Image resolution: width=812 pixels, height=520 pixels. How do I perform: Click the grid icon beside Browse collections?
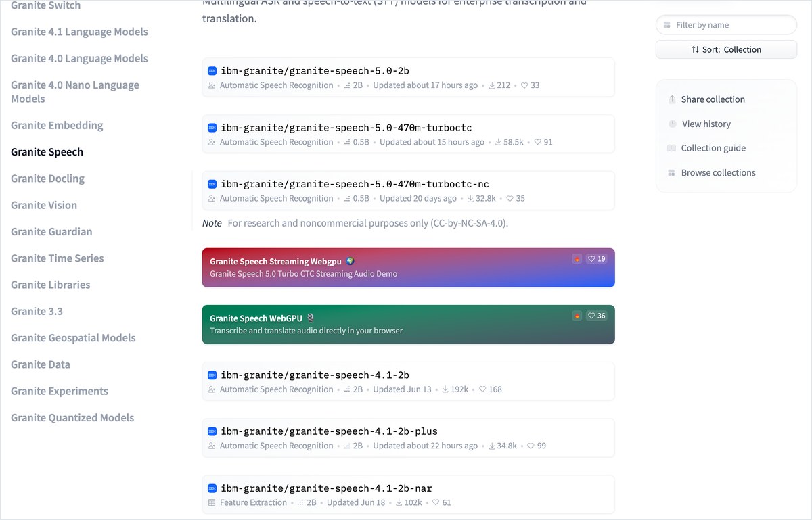pos(671,173)
